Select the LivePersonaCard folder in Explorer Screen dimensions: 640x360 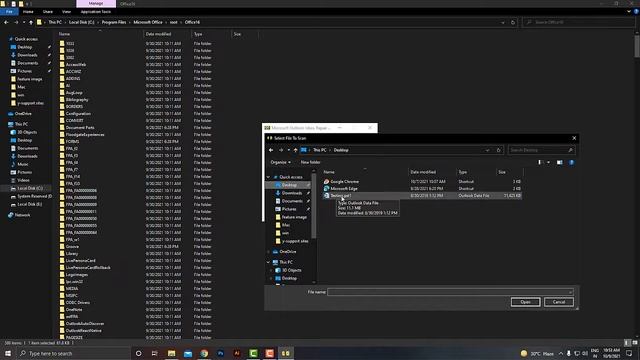pyautogui.click(x=80, y=261)
